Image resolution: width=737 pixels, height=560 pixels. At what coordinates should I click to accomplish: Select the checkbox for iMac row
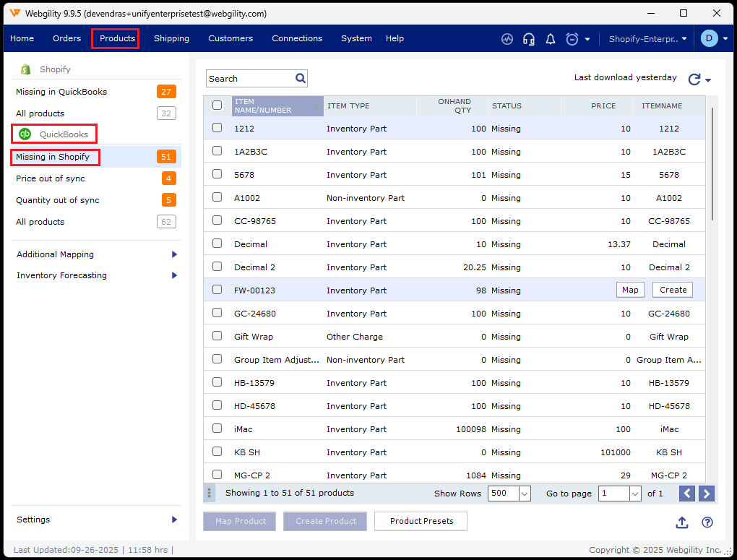pyautogui.click(x=217, y=428)
